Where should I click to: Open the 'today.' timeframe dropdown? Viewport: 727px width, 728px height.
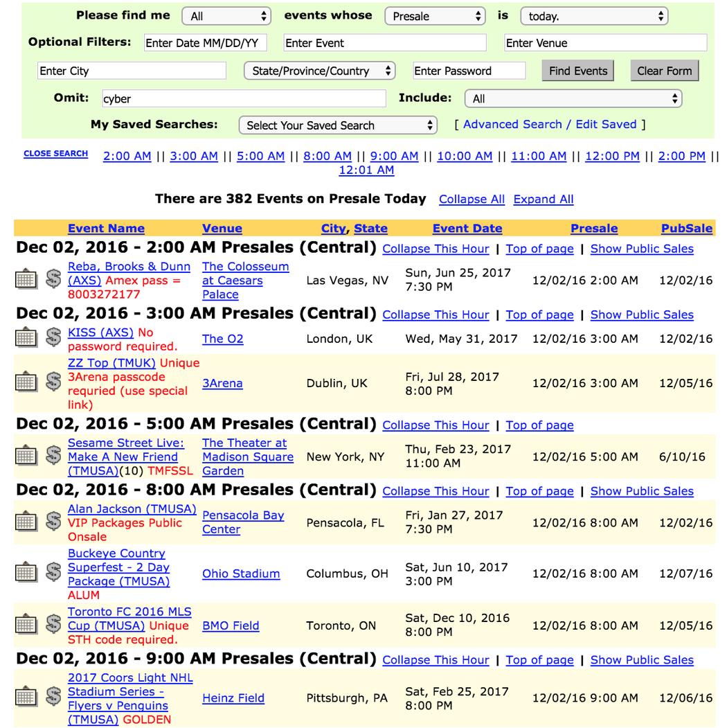pos(594,16)
